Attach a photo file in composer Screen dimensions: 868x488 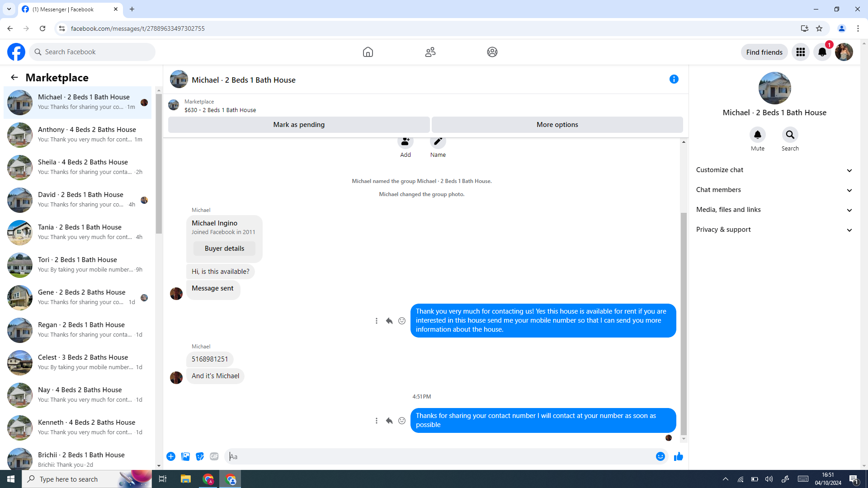pyautogui.click(x=185, y=456)
